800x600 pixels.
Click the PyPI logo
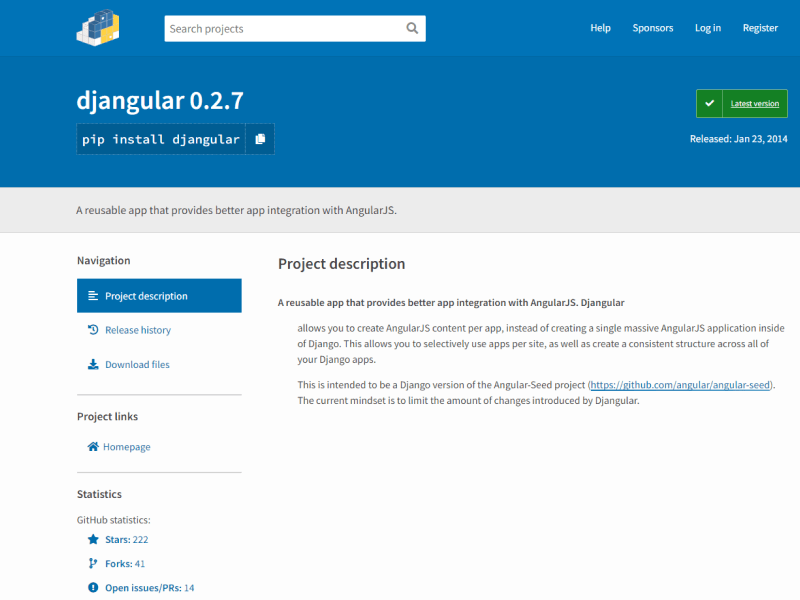pyautogui.click(x=98, y=28)
